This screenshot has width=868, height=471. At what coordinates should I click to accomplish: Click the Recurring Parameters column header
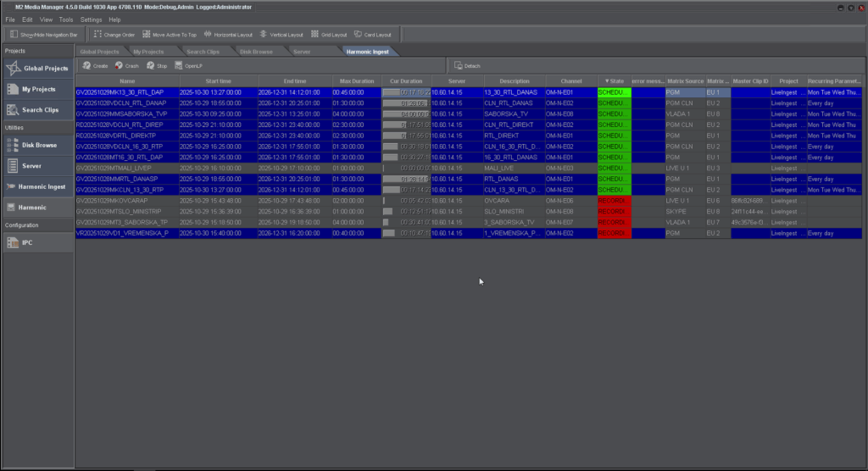[x=836, y=80]
